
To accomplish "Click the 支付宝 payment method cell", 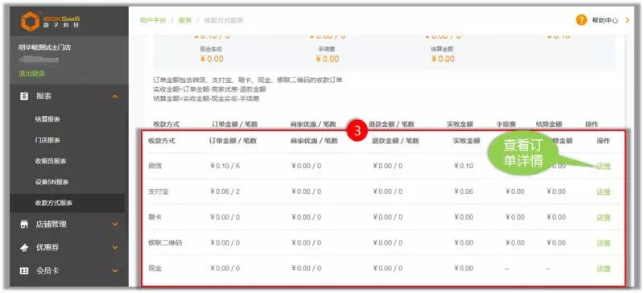I will coord(158,192).
